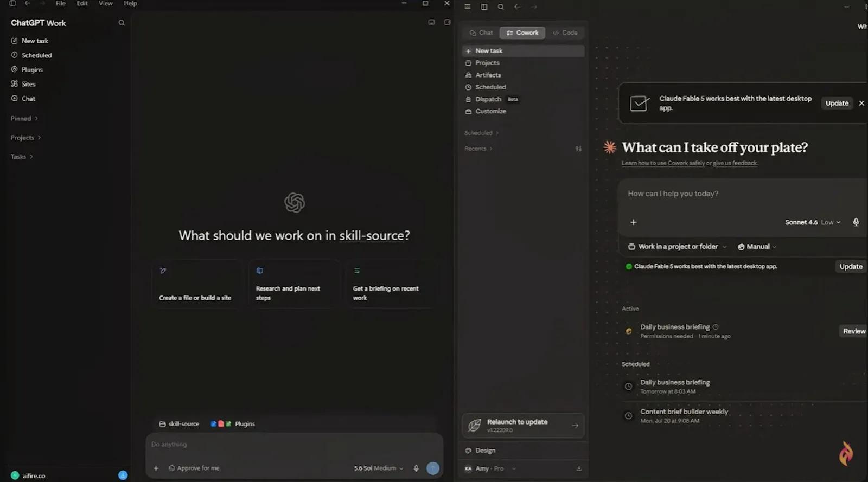Open the 5.6 Sol Medium model dropdown
Viewport: 868px width, 482px height.
379,468
